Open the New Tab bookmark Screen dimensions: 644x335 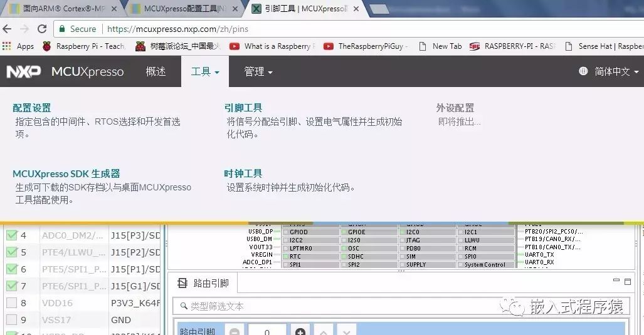(440, 46)
